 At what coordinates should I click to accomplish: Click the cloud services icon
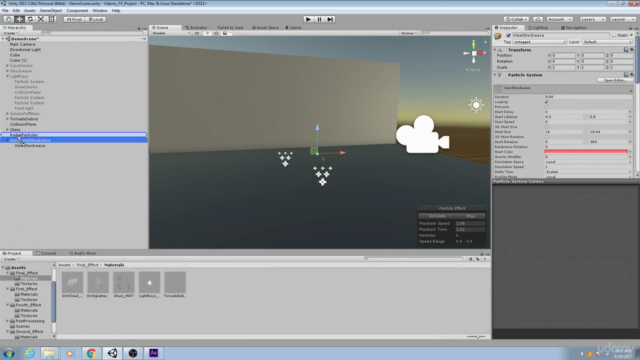[x=538, y=19]
